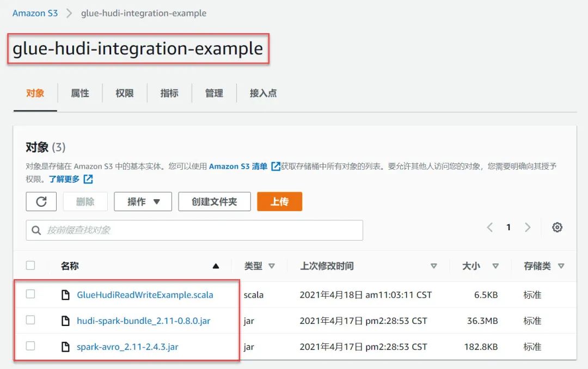Click the greyed-out 删除 button
The width and height of the screenshot is (588, 369).
click(85, 202)
